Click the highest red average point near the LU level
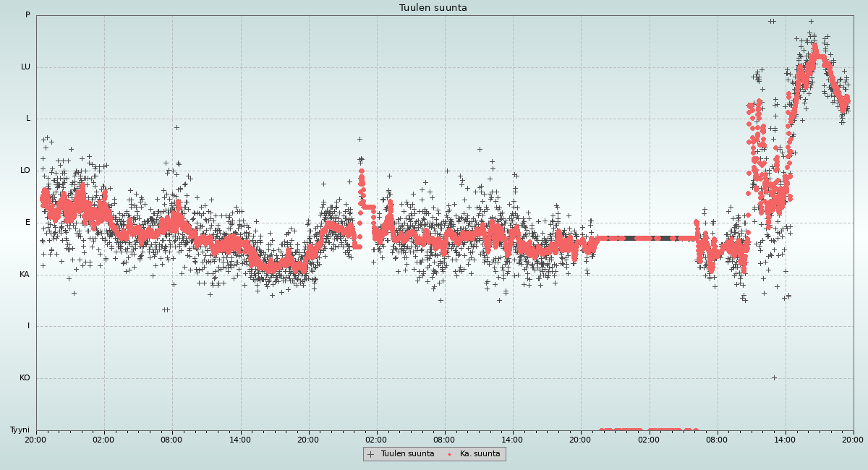This screenshot has width=868, height=470. pos(814,46)
